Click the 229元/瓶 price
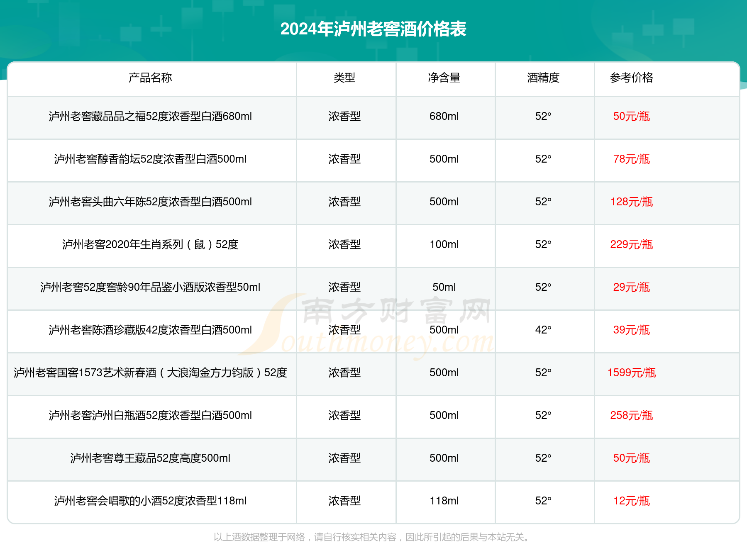Image resolution: width=747 pixels, height=560 pixels. pos(632,245)
